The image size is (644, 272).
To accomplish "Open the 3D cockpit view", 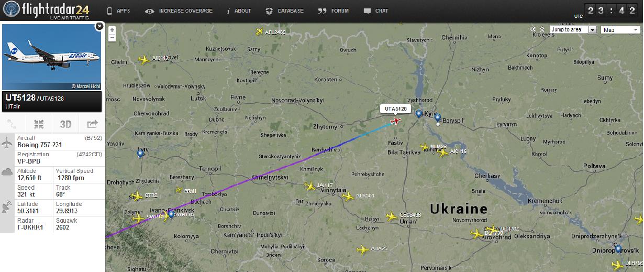I will click(65, 124).
